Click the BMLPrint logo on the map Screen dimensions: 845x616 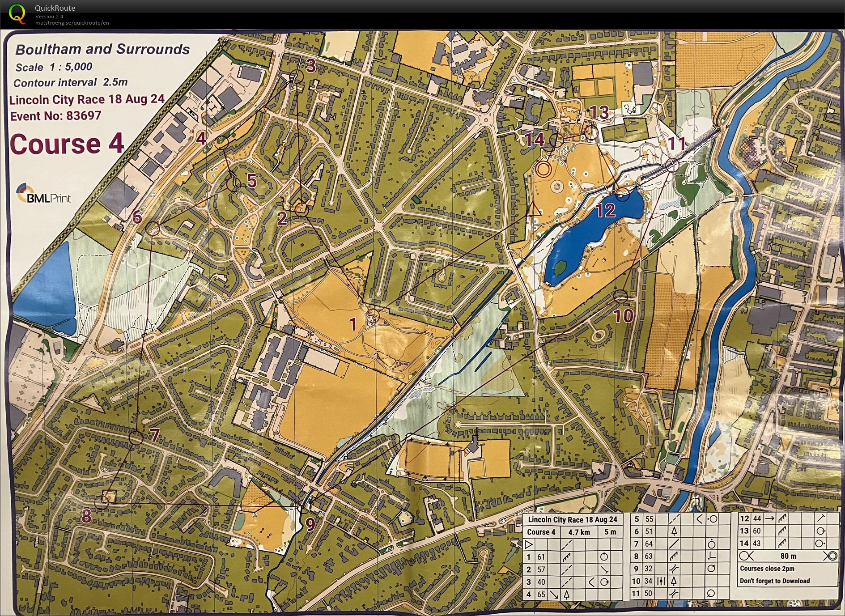(43, 194)
